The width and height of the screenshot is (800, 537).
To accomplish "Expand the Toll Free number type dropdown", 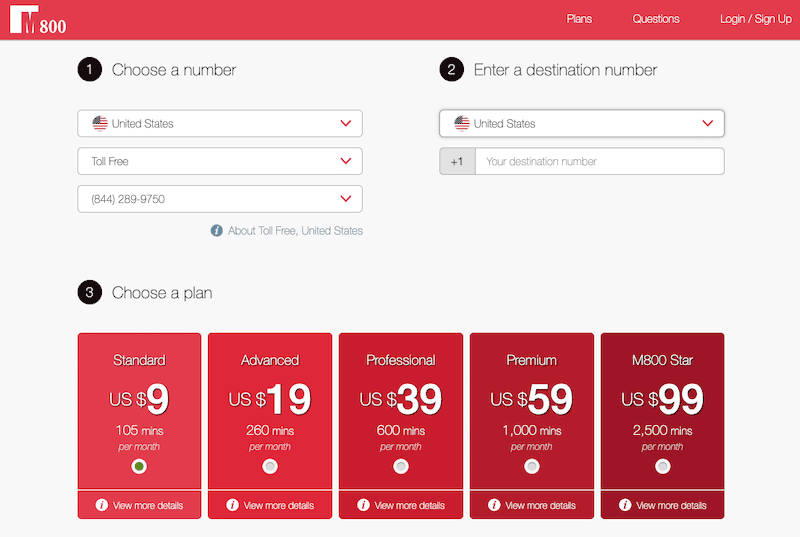I will pyautogui.click(x=220, y=161).
